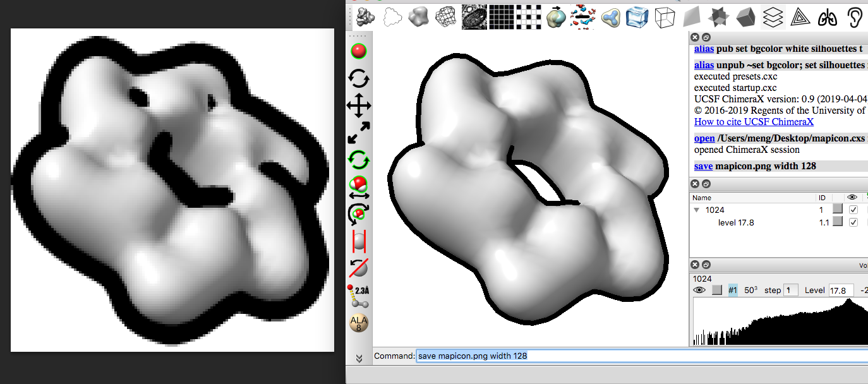
Task: Select the ALA 8 label mouse mode
Action: point(359,322)
